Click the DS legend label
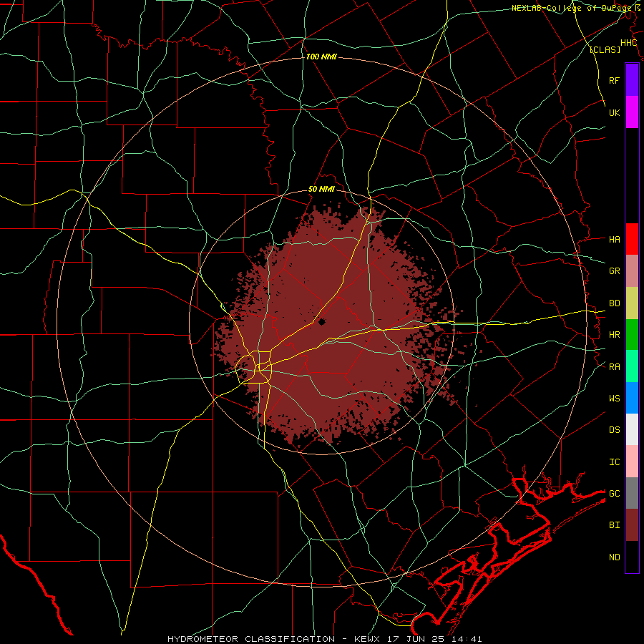This screenshot has height=644, width=644. [614, 429]
